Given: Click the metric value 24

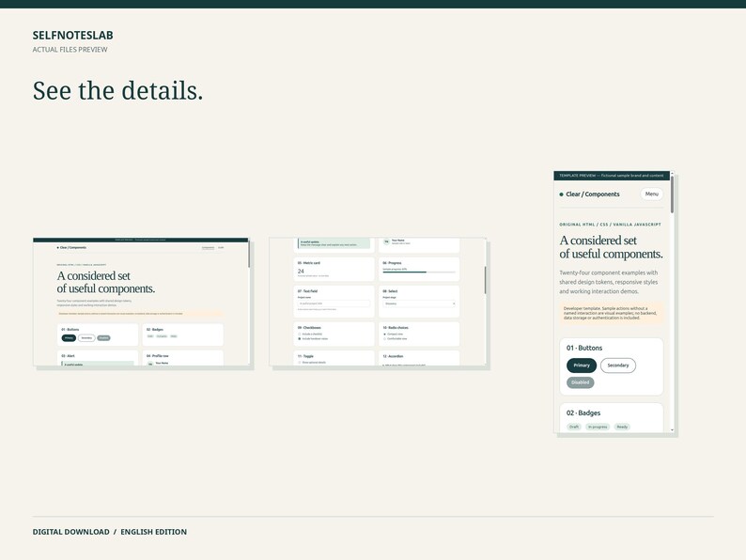Looking at the screenshot, I should 301,271.
